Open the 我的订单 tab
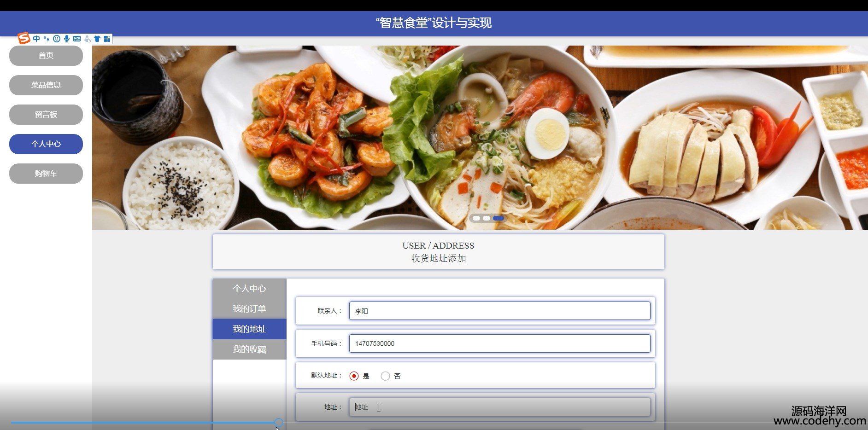This screenshot has width=868, height=430. pyautogui.click(x=249, y=309)
